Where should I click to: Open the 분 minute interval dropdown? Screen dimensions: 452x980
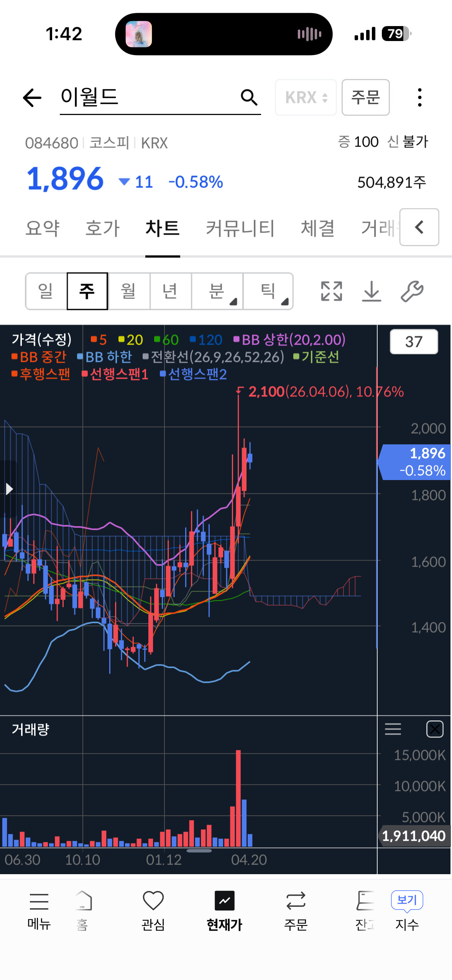pyautogui.click(x=217, y=291)
